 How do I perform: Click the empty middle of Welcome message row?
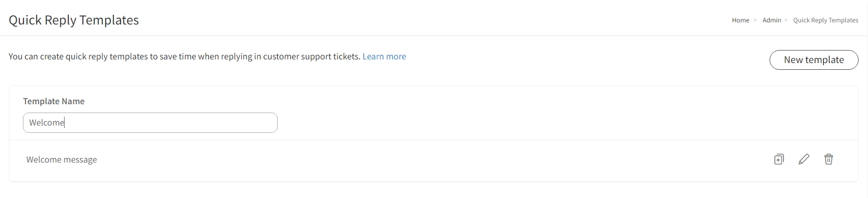[x=433, y=159]
